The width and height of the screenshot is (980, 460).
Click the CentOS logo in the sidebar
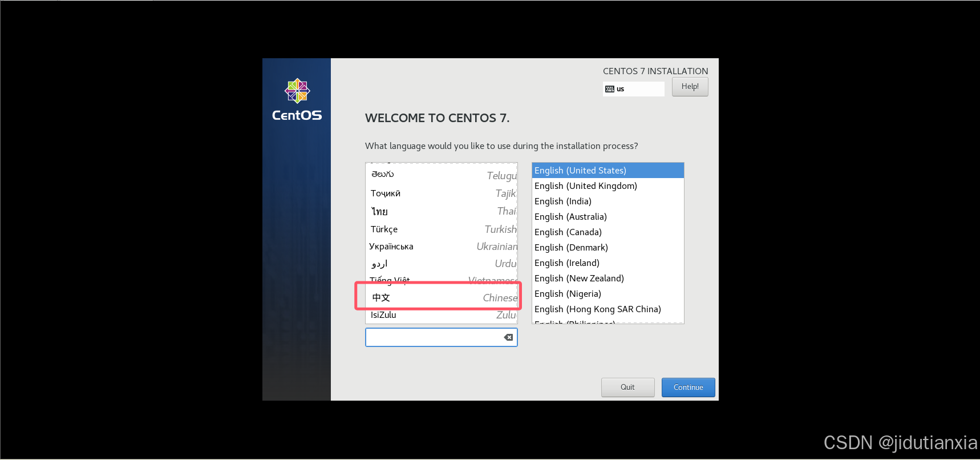click(297, 100)
